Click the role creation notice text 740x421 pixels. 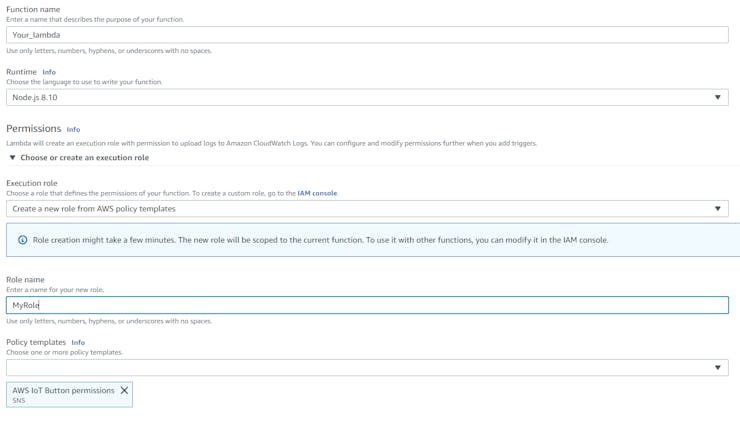point(320,240)
